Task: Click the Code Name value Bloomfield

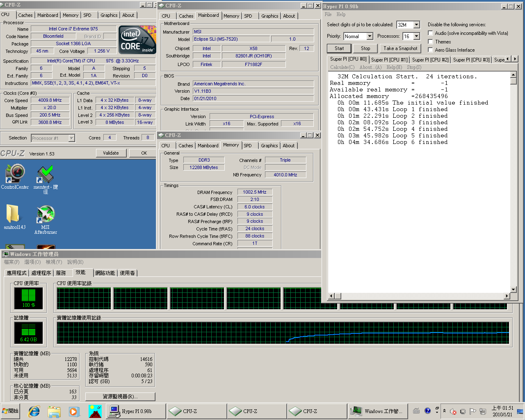Action: [53, 36]
